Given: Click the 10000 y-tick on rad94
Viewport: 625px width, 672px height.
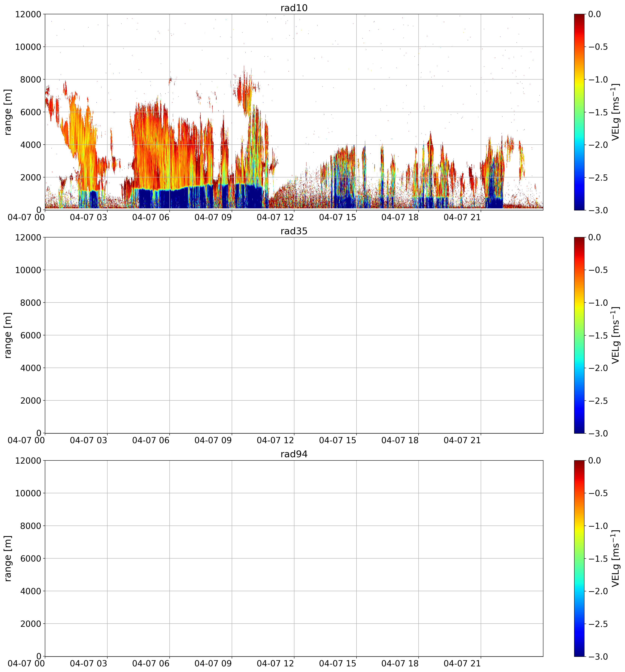Looking at the screenshot, I should [28, 493].
